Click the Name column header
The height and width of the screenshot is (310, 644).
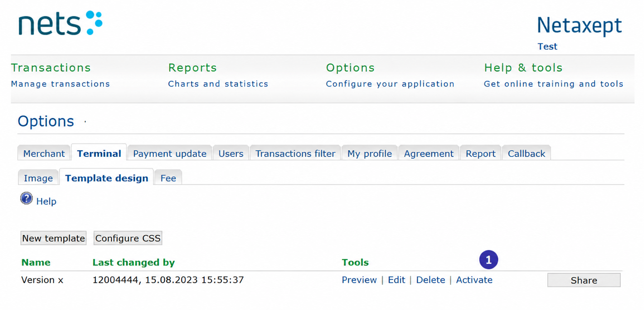pyautogui.click(x=36, y=262)
